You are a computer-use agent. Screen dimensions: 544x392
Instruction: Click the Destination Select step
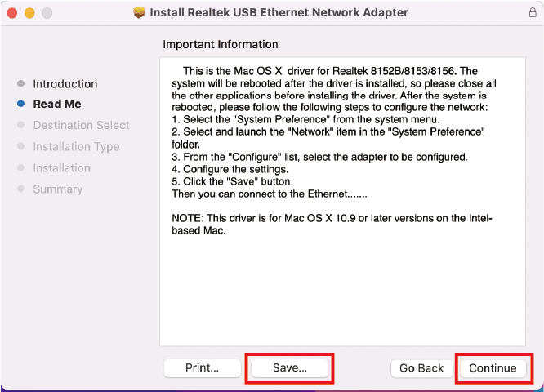point(81,125)
